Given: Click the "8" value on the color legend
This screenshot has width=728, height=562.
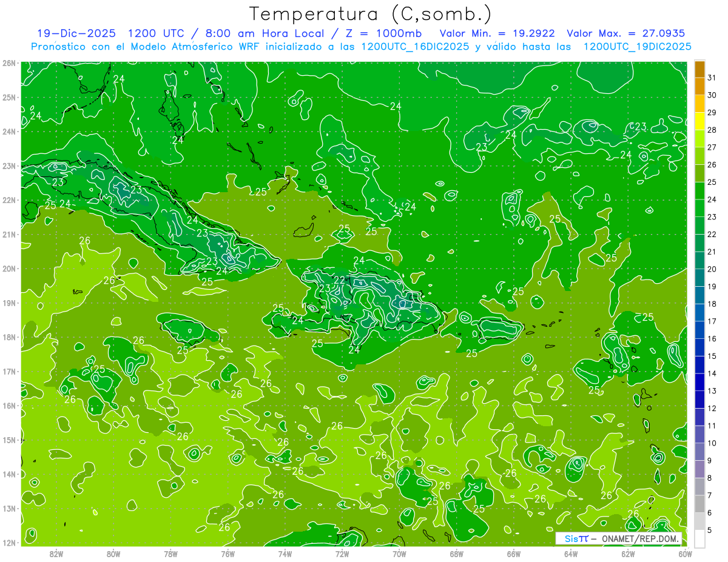Looking at the screenshot, I should [710, 478].
